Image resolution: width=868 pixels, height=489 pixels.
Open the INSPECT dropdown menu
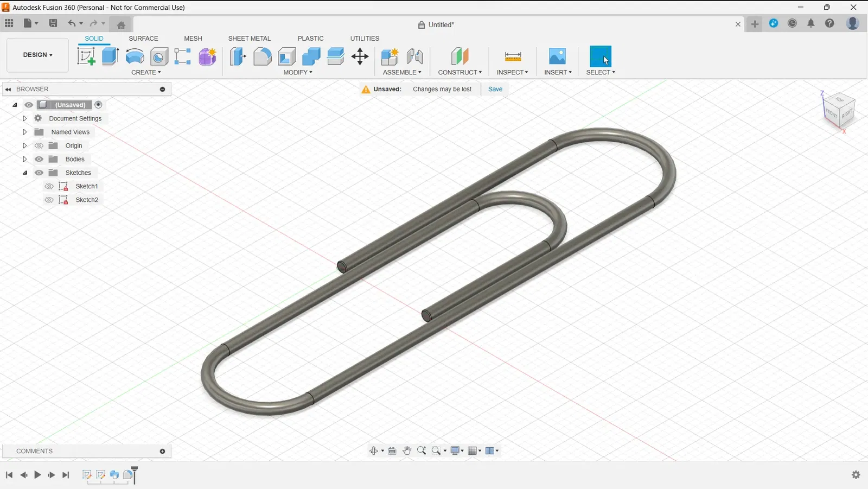pyautogui.click(x=512, y=72)
